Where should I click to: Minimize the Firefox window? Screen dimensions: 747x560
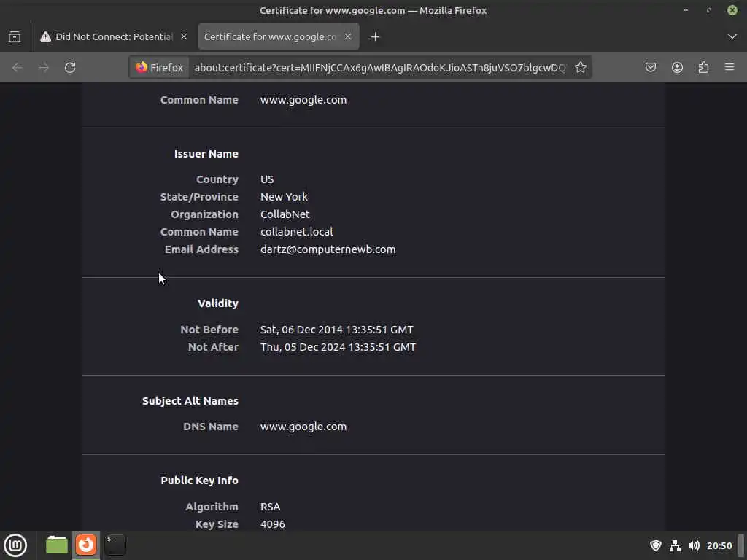click(686, 10)
